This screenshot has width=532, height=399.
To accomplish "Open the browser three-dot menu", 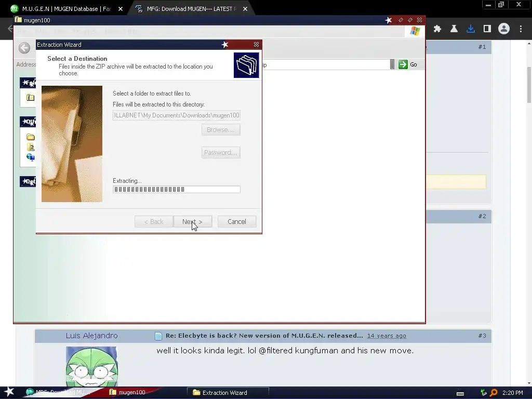I will [521, 29].
